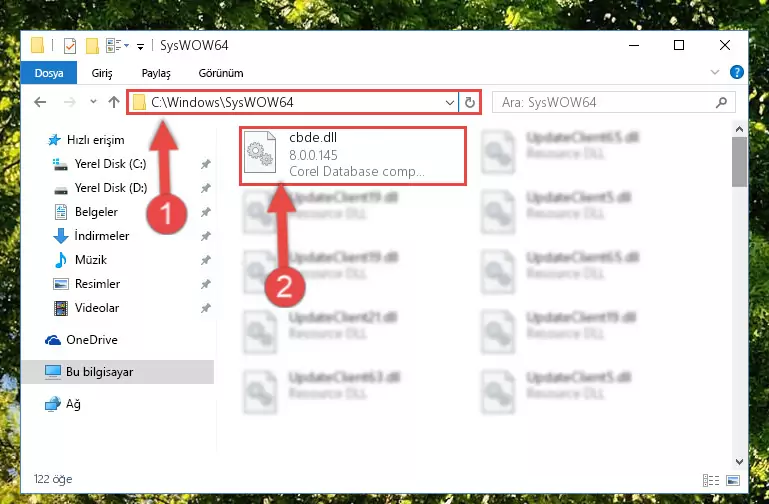Switch to large icons view in status bar
Screen dimensions: 769x504
point(733,480)
